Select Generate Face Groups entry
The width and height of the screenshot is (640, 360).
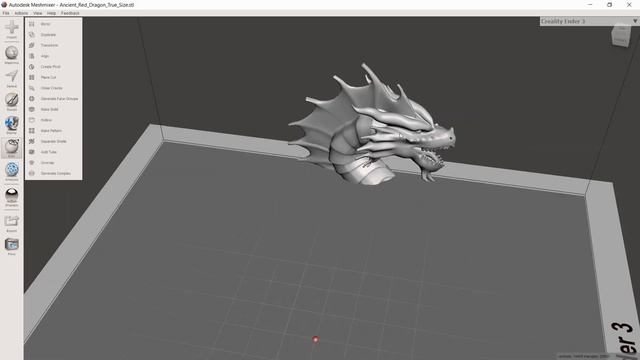(59, 99)
